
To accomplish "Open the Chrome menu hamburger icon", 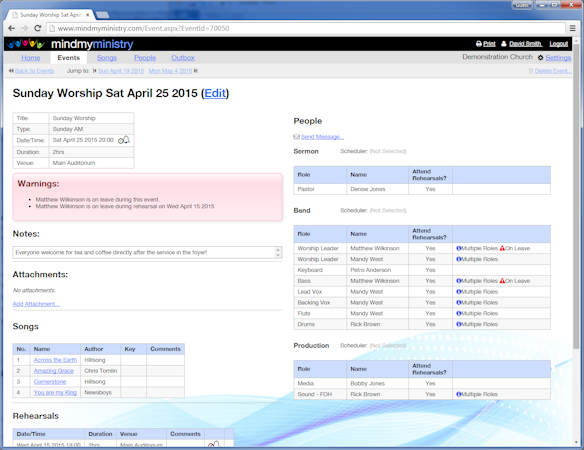I will [573, 28].
